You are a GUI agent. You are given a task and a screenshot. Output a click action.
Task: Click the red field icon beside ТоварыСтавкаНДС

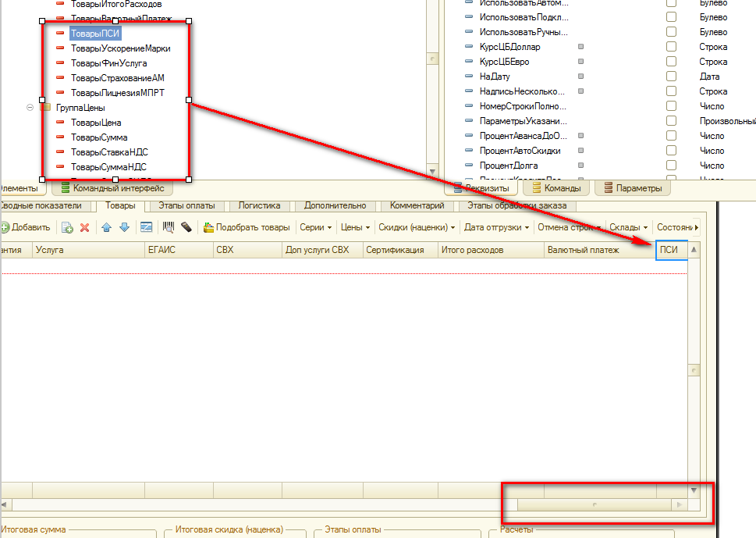pos(60,151)
